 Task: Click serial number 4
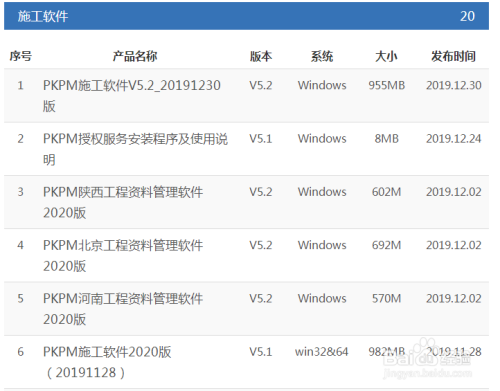pyautogui.click(x=21, y=245)
